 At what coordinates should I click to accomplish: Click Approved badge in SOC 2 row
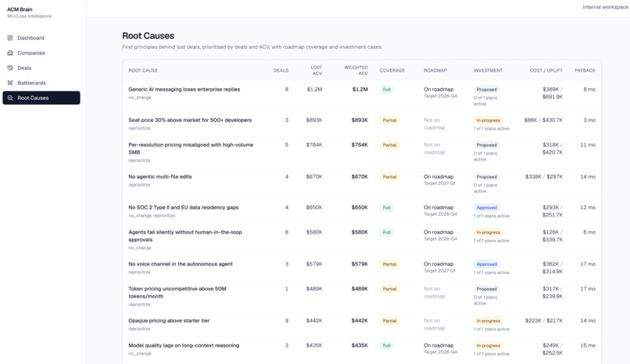[x=486, y=208]
